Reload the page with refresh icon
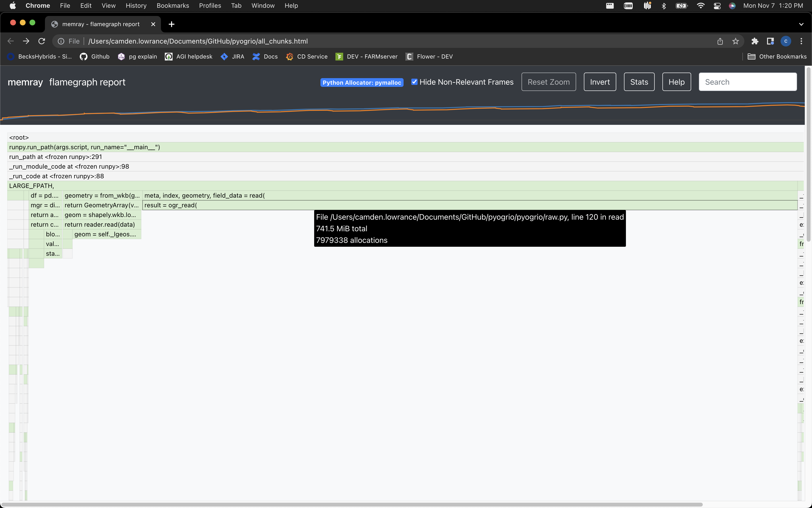 point(42,41)
